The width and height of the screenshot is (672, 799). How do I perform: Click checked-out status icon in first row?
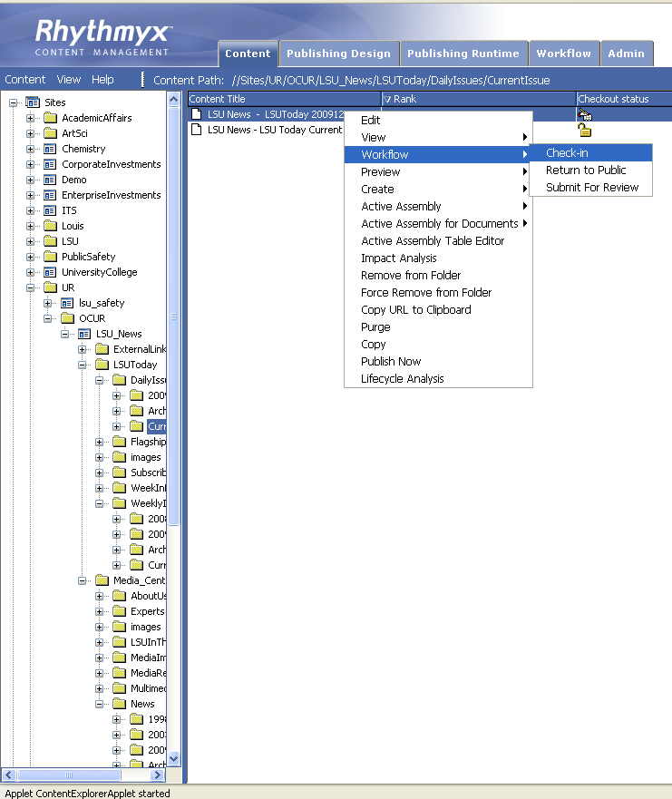coord(585,114)
